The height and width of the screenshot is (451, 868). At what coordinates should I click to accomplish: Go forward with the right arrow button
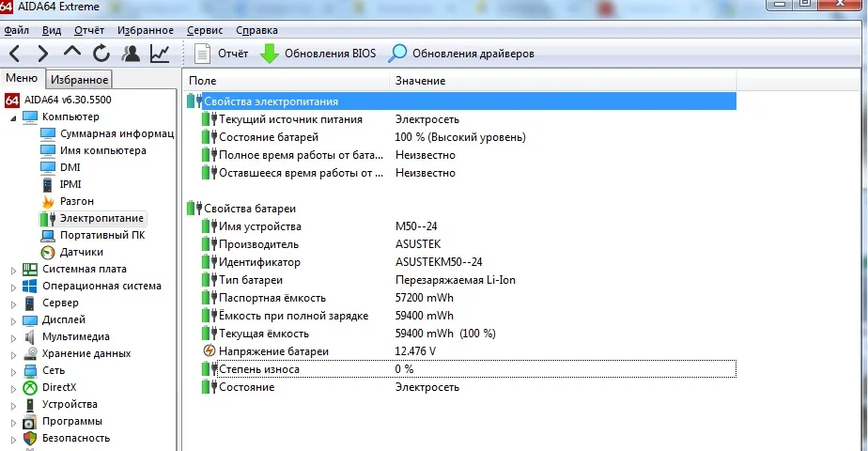pyautogui.click(x=42, y=54)
